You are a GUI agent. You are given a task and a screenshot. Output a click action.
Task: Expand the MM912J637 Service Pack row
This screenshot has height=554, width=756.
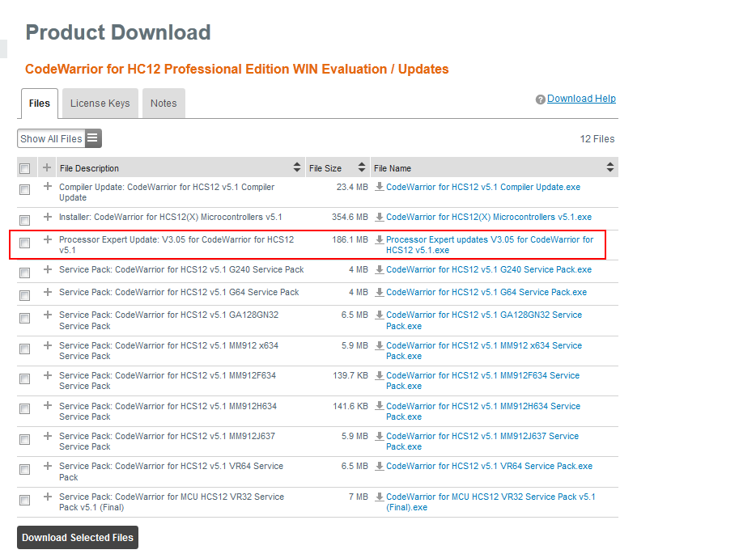47,435
